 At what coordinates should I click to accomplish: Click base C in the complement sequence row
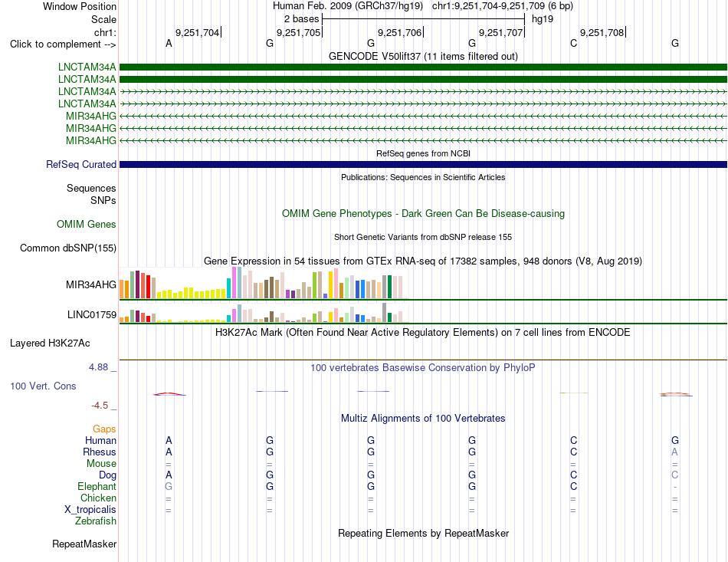(573, 43)
